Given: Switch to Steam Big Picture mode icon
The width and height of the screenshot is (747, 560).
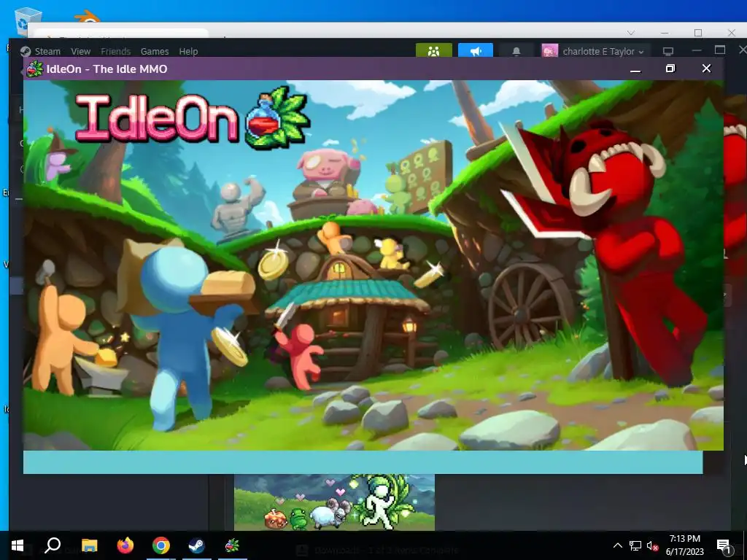Looking at the screenshot, I should pyautogui.click(x=668, y=52).
